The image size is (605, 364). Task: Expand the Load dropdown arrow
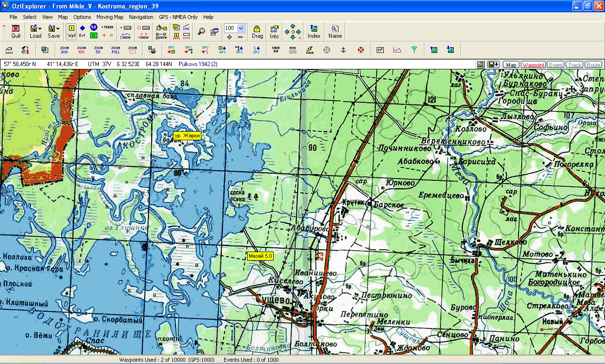(x=40, y=29)
